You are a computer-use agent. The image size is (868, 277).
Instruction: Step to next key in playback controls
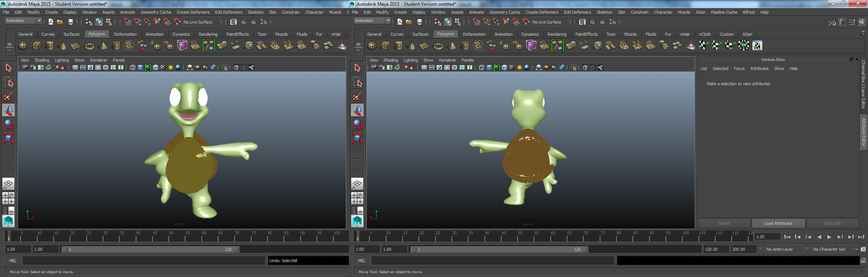pyautogui.click(x=840, y=237)
